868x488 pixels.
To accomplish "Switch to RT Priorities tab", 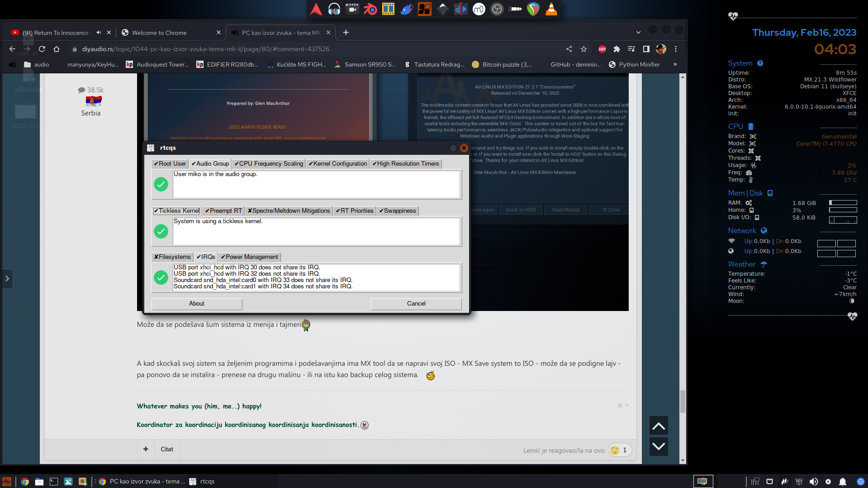I will point(355,211).
